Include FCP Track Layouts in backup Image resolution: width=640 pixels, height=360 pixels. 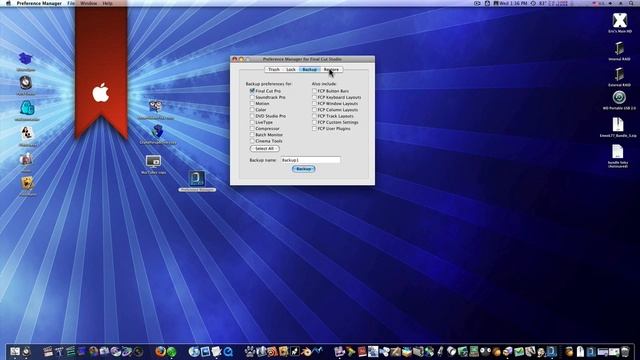[314, 116]
